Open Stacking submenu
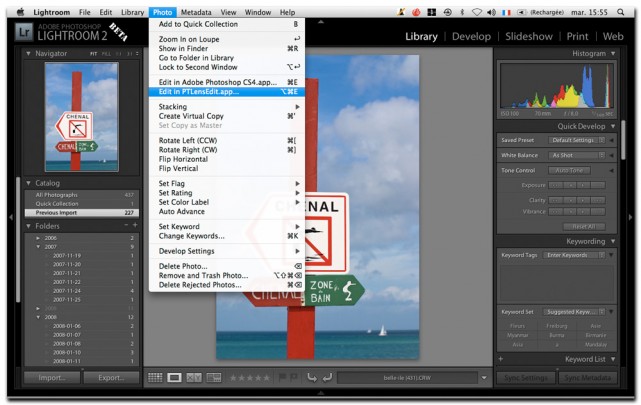The width and height of the screenshot is (641, 405). tap(227, 107)
